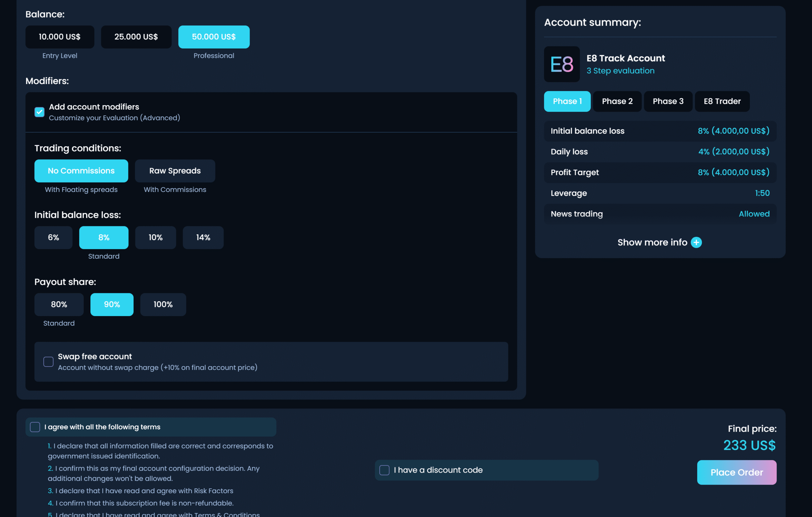Click Account without swap charge description
Image resolution: width=812 pixels, height=517 pixels.
157,368
